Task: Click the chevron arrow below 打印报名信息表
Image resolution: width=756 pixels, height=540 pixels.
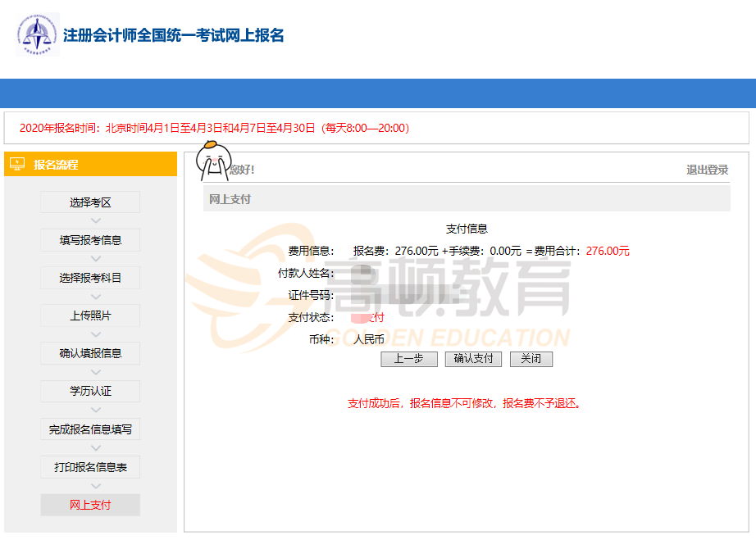Action: [95, 486]
